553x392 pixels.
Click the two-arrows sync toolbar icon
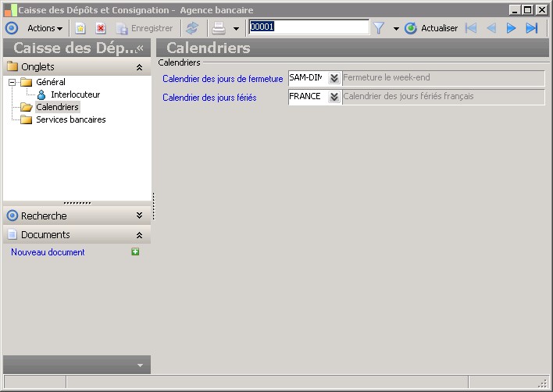(192, 29)
